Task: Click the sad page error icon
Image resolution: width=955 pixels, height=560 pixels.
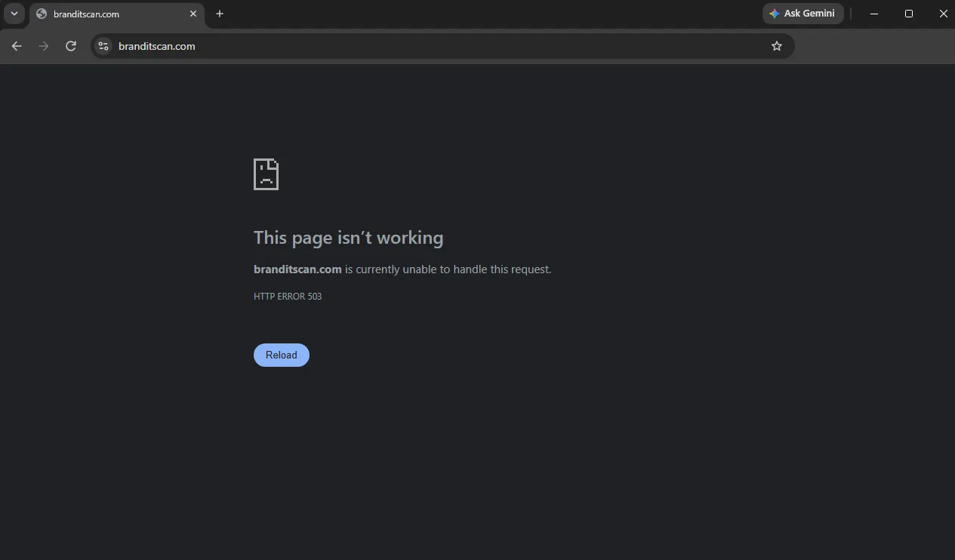Action: [x=266, y=174]
